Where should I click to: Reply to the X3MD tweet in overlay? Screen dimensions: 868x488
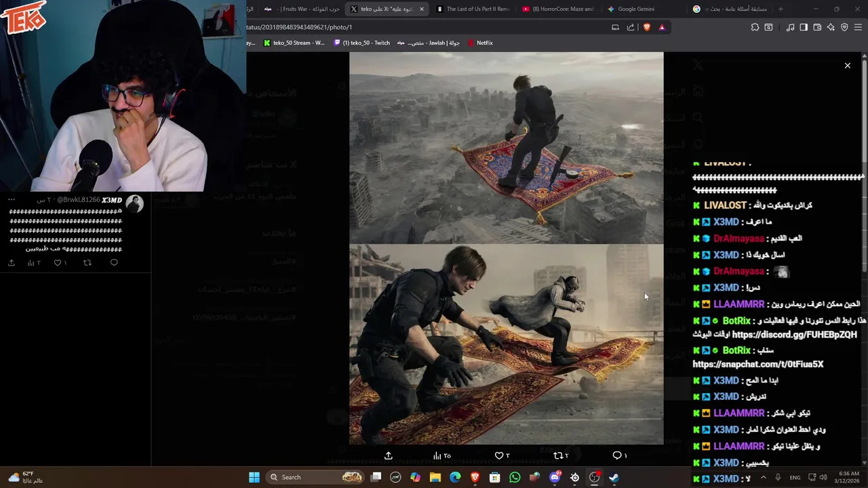click(x=114, y=262)
